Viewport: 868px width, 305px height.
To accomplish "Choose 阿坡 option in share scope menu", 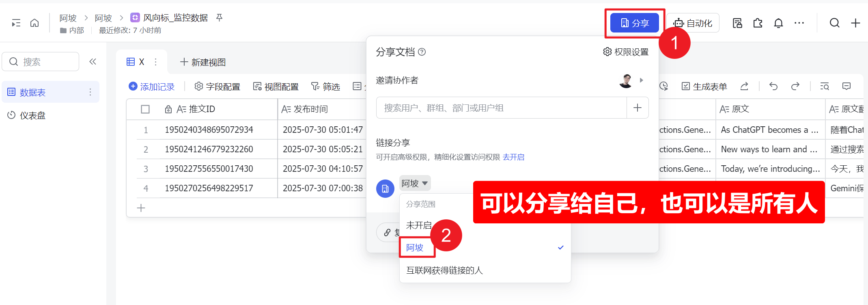I will (x=485, y=248).
